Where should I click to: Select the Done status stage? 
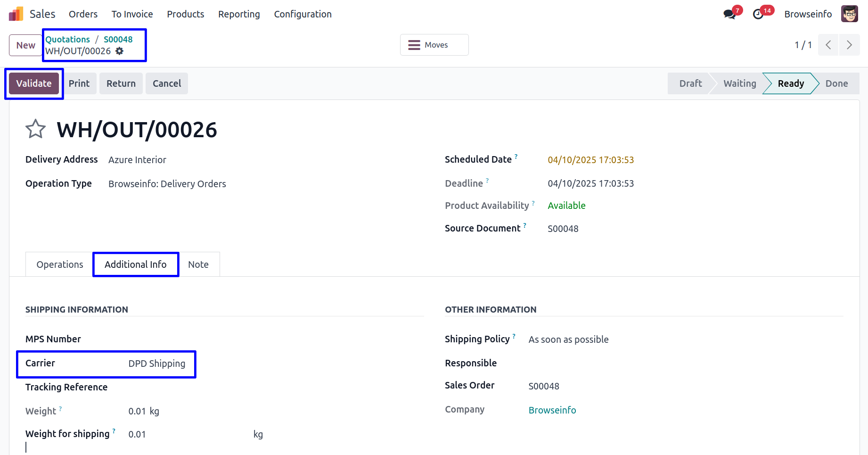click(836, 83)
